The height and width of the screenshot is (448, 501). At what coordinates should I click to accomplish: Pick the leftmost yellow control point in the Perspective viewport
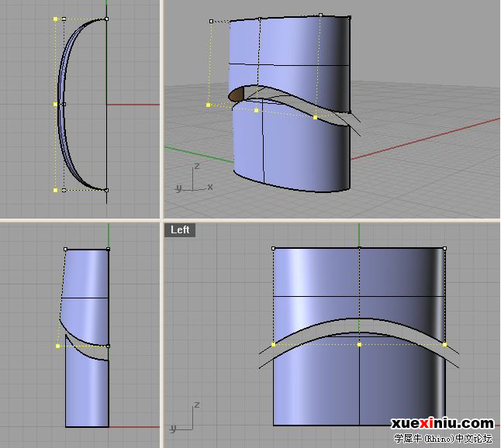pos(209,105)
